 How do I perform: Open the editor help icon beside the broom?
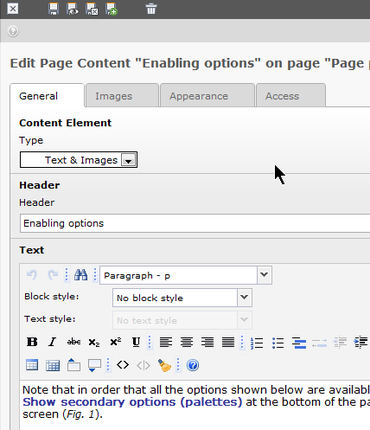(x=193, y=365)
